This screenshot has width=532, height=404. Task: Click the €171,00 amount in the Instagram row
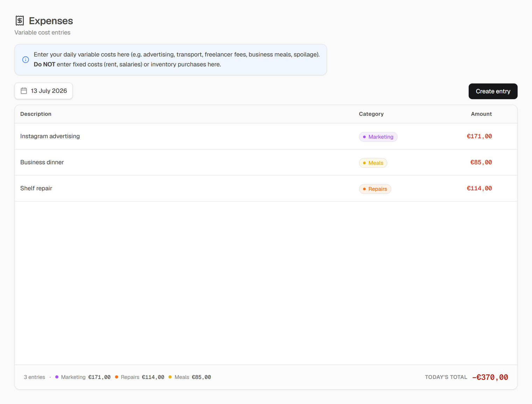pos(479,136)
